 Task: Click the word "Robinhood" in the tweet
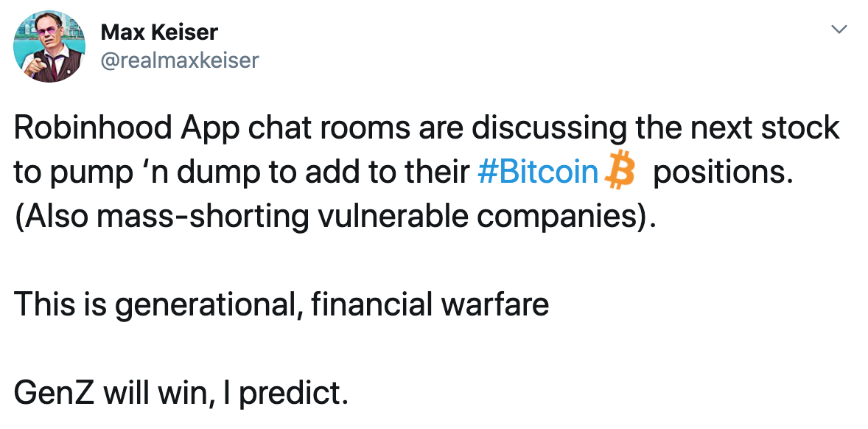[x=93, y=128]
